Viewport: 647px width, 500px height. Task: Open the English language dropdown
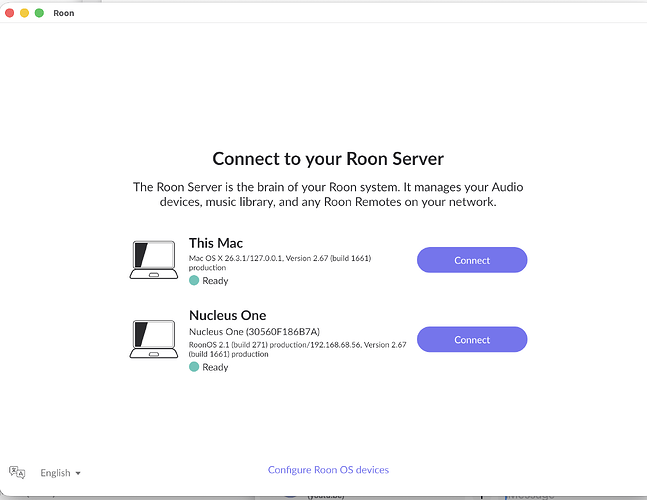[x=60, y=473]
